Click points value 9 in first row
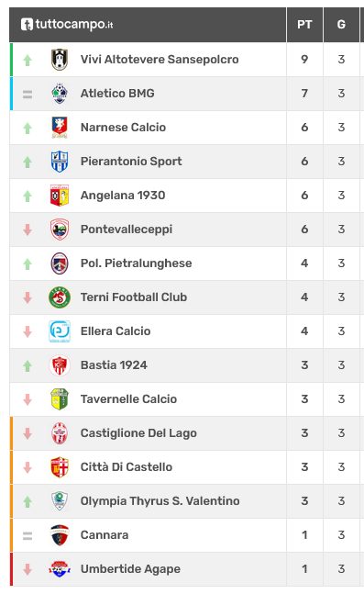This screenshot has height=594, width=364. [304, 60]
